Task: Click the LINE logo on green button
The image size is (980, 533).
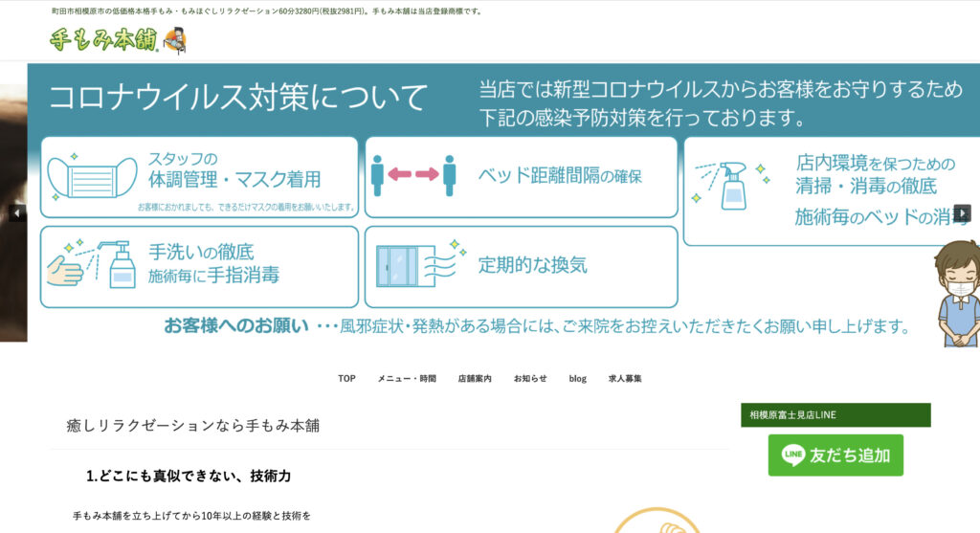Action: coord(792,455)
